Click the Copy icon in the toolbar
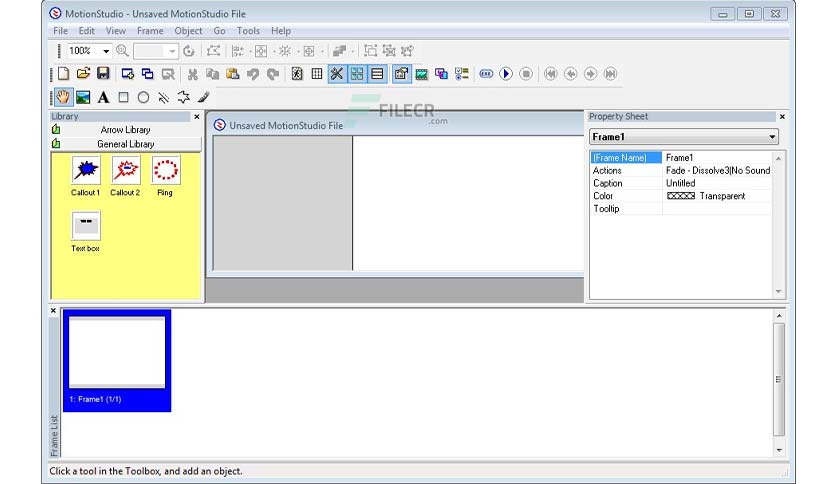Screen dimensions: 836x484 [213, 74]
